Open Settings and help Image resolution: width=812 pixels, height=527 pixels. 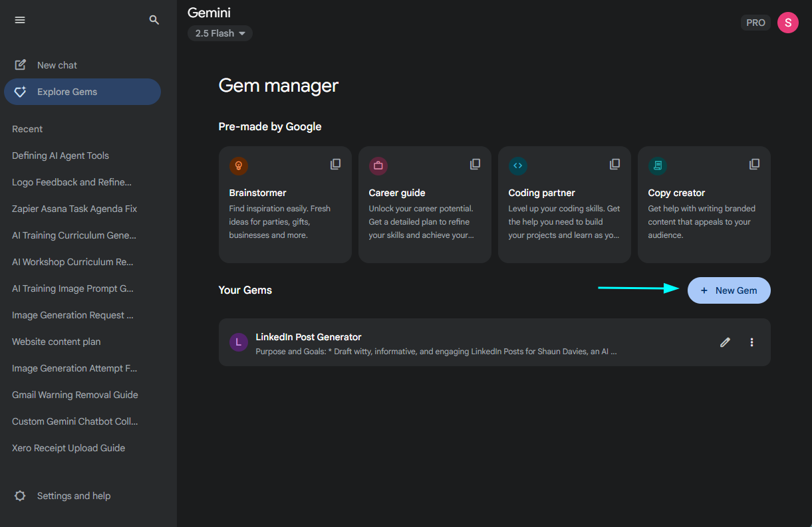(82, 496)
